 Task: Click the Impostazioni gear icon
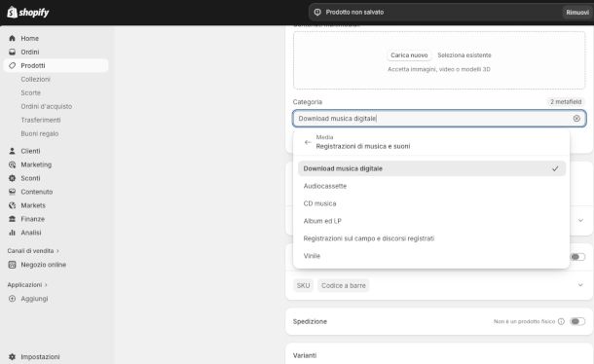12,357
